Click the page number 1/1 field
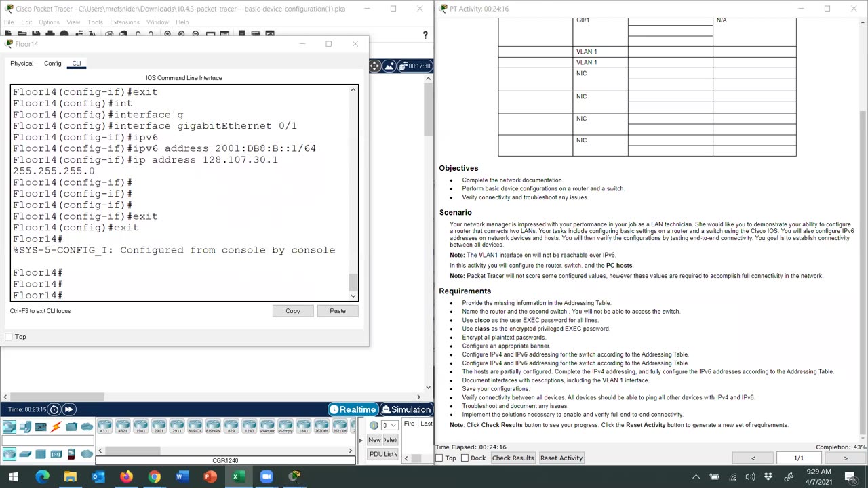The height and width of the screenshot is (488, 868). tap(799, 458)
